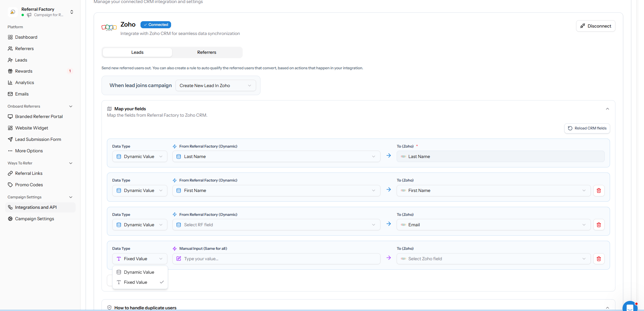Open the Select RF field dropdown
This screenshot has width=644, height=311.
point(276,225)
